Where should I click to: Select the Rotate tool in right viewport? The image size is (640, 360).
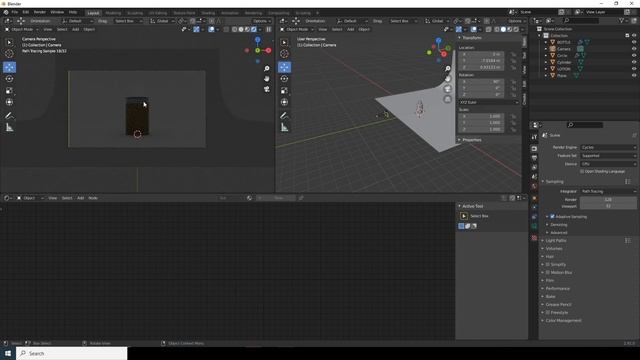pyautogui.click(x=284, y=79)
